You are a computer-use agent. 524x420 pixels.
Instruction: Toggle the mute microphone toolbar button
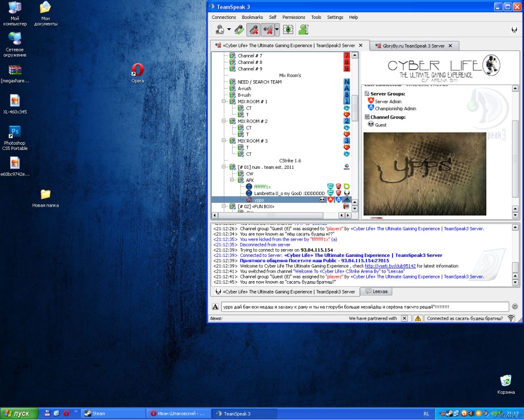pos(253,30)
